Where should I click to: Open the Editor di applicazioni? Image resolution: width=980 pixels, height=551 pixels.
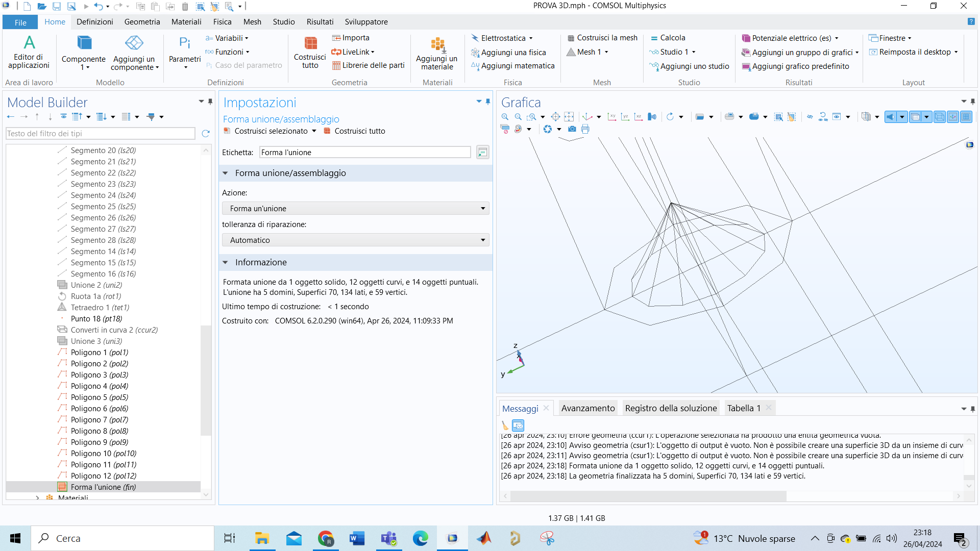pyautogui.click(x=29, y=52)
